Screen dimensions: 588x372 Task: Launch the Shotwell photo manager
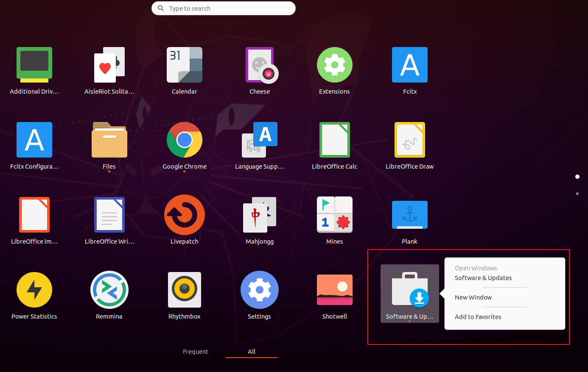[335, 290]
